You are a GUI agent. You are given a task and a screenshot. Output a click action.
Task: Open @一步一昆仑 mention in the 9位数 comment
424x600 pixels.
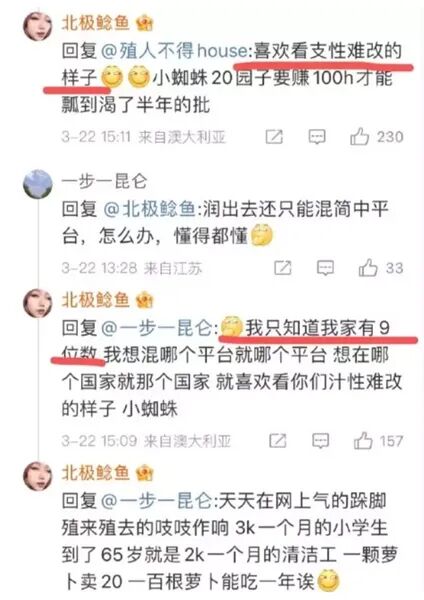pyautogui.click(x=157, y=328)
